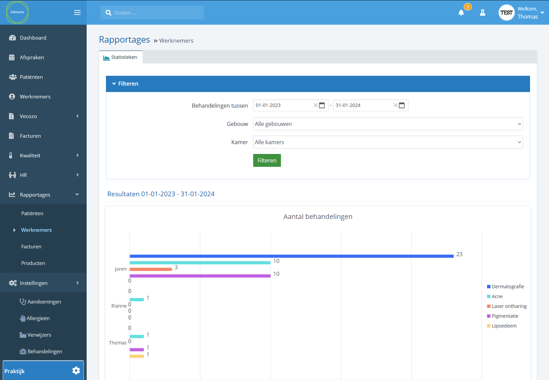Screen dimensions: 549x380
Task: Open Werknemers under Rapportages
Action: point(36,230)
